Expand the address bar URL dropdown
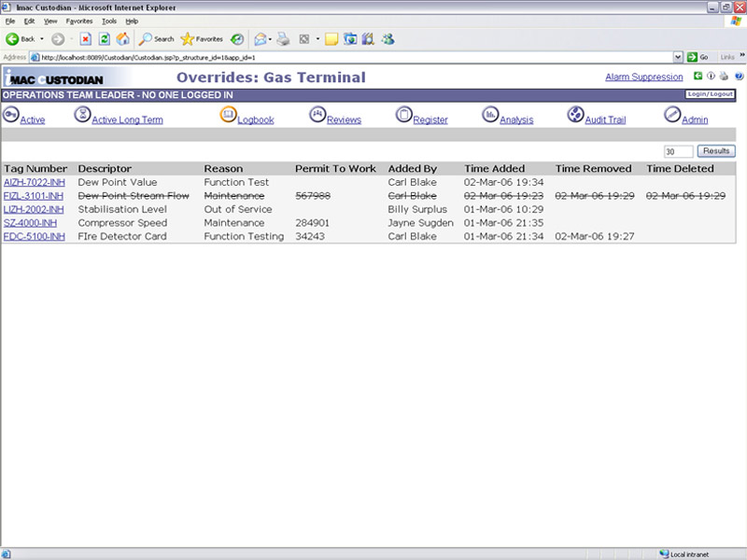This screenshot has height=560, width=747. click(x=679, y=57)
